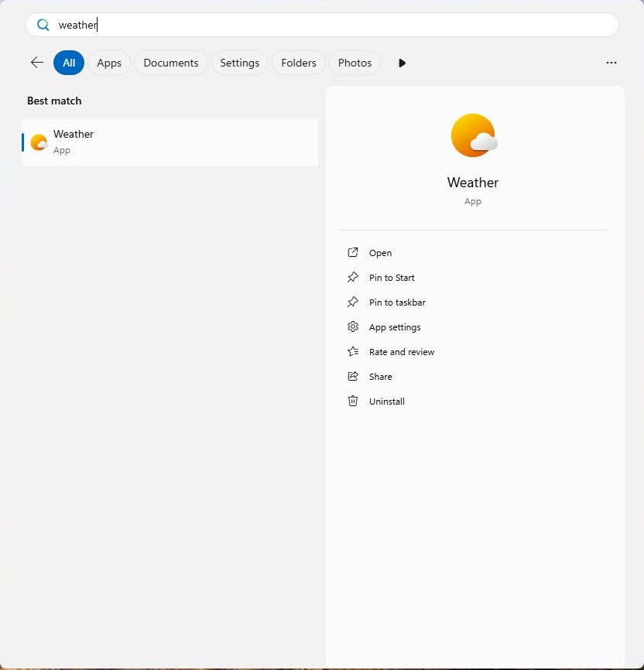The height and width of the screenshot is (670, 644).
Task: Select the All filter tab
Action: coord(69,63)
